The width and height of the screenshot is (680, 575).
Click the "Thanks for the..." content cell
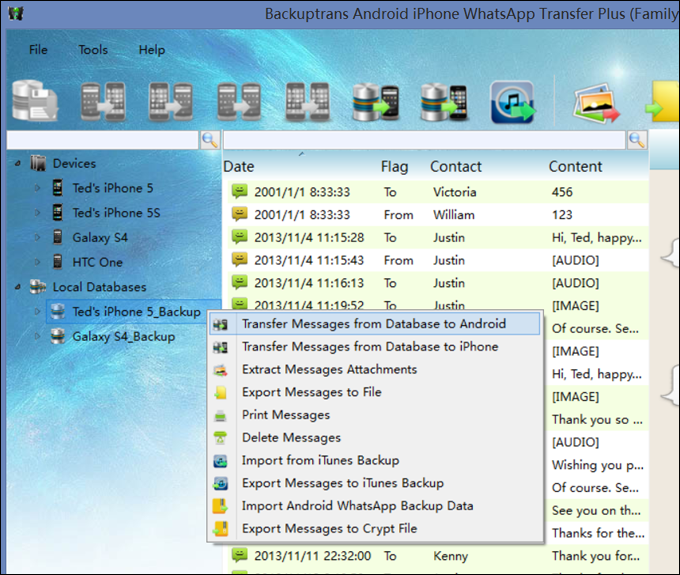click(x=598, y=533)
